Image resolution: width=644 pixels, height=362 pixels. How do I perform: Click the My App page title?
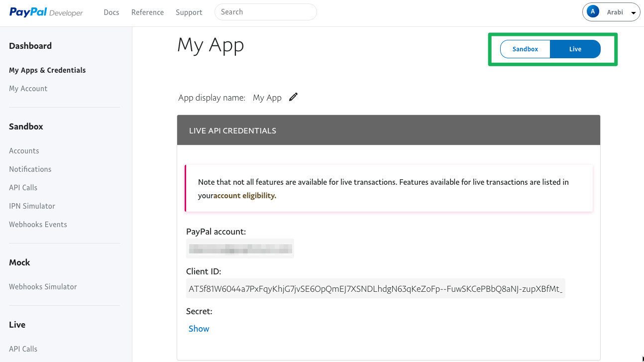click(211, 45)
